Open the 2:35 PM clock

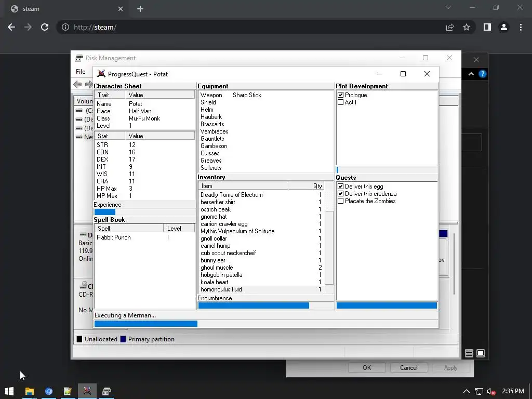pyautogui.click(x=513, y=391)
